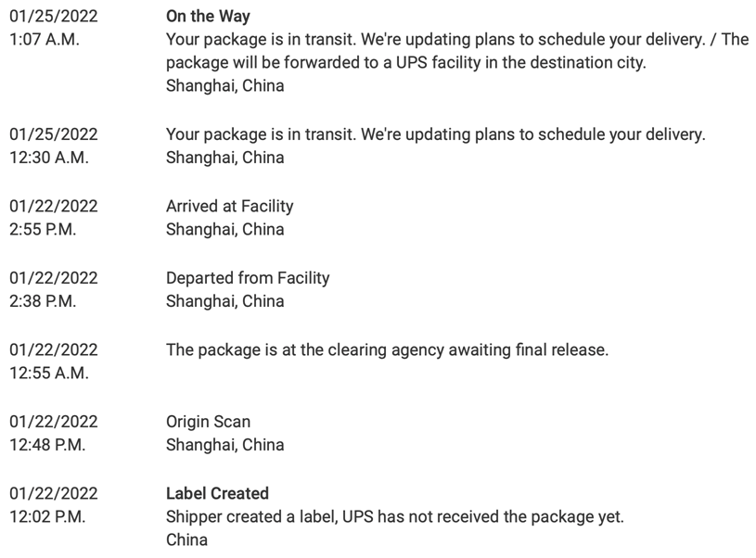Image resolution: width=756 pixels, height=558 pixels.
Task: Click Shanghai, China under Departed from Facility
Action: pyautogui.click(x=224, y=300)
